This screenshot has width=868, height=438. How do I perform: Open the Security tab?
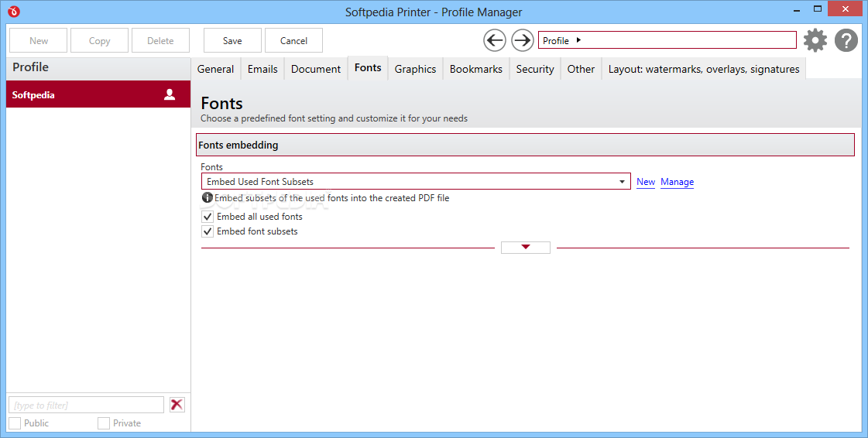(535, 69)
